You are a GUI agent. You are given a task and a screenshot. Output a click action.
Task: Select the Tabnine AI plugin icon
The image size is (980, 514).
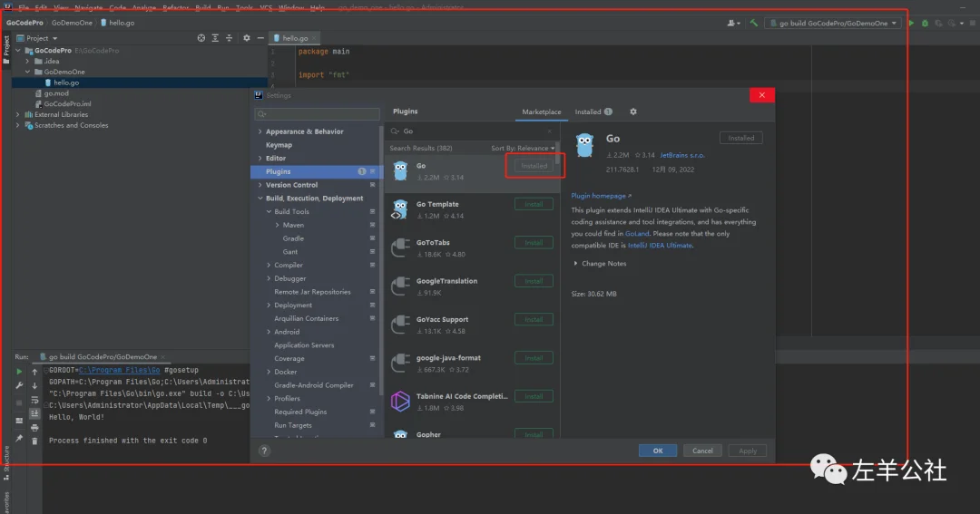point(400,401)
